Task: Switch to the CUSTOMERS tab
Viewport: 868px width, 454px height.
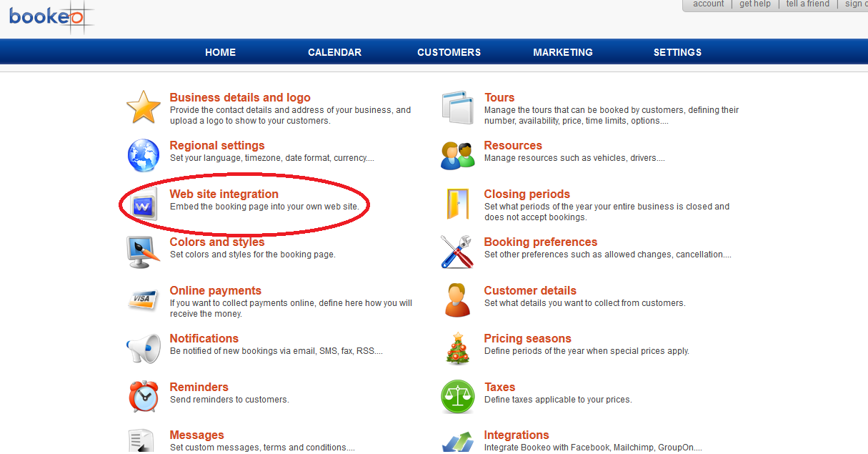Action: point(449,52)
